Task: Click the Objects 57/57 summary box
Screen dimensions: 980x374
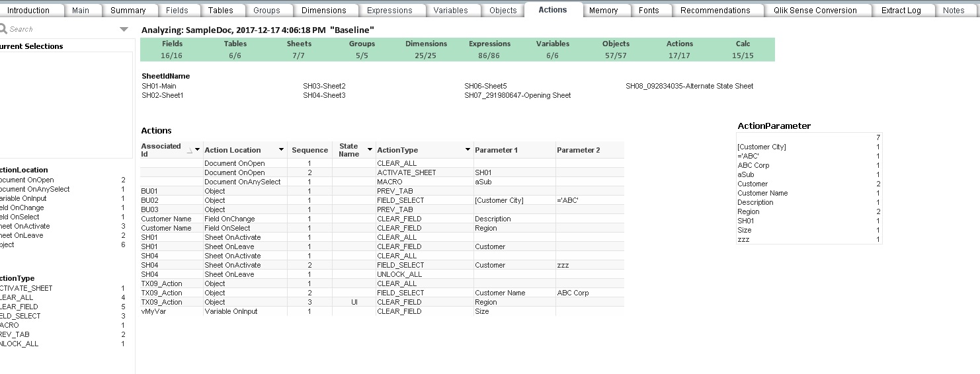Action: [x=616, y=50]
